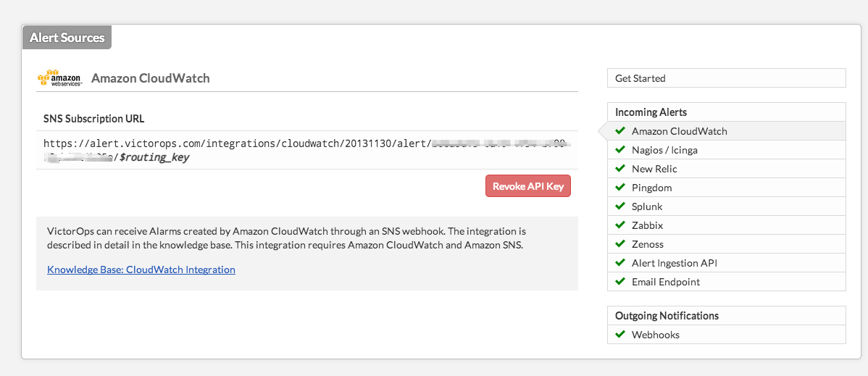Select Amazon CloudWatch in Incoming Alerts
The height and width of the screenshot is (376, 868).
[x=726, y=131]
